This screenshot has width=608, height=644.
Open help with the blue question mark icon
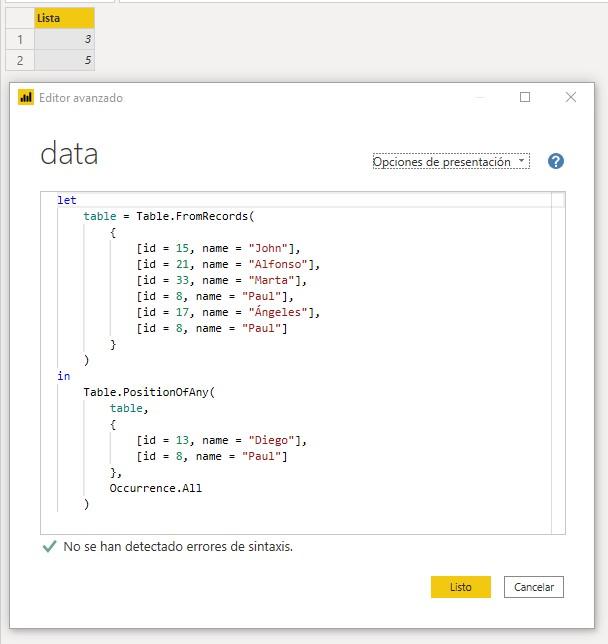[x=556, y=161]
